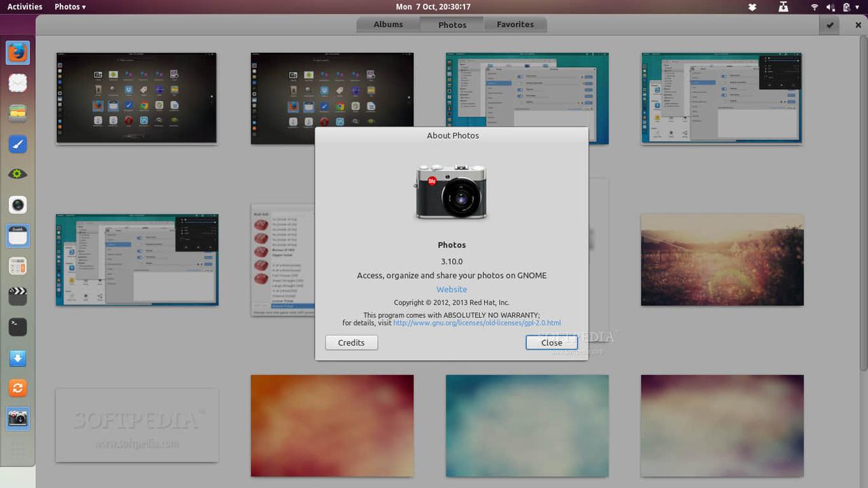Click the Credits button
The image size is (868, 488).
[x=351, y=343]
